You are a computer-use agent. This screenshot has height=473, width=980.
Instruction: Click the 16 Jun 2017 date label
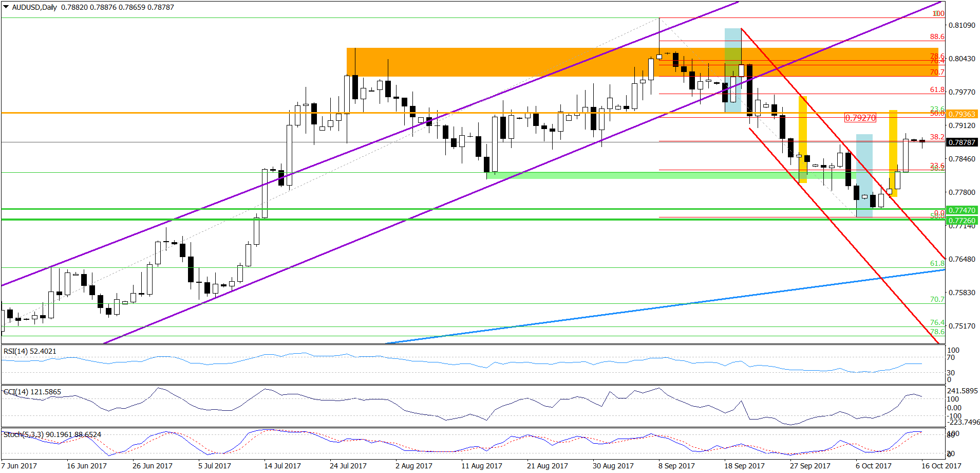pyautogui.click(x=87, y=466)
